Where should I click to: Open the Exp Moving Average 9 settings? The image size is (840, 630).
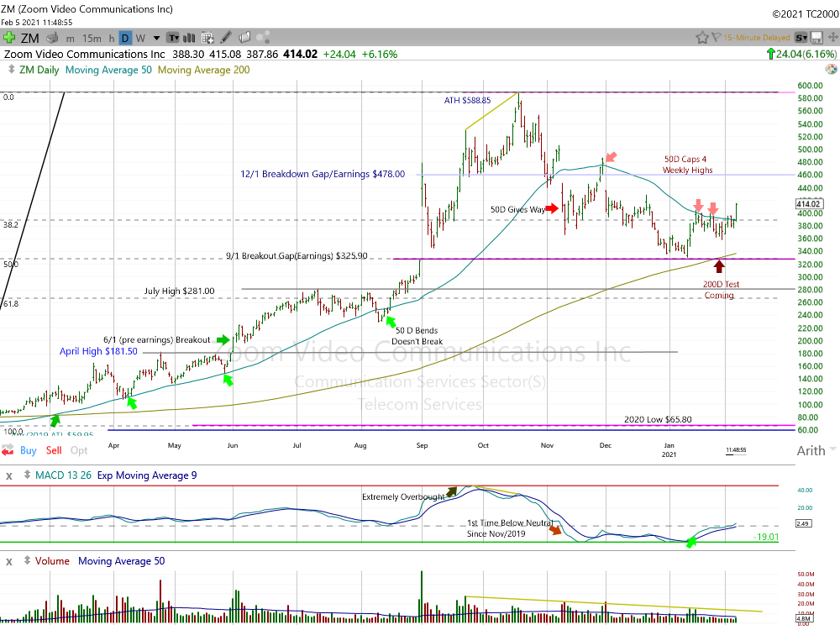pyautogui.click(x=147, y=475)
